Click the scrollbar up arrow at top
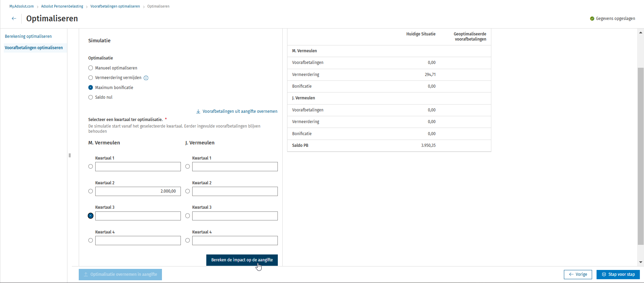Viewport: 644px width, 283px height. coord(641,33)
